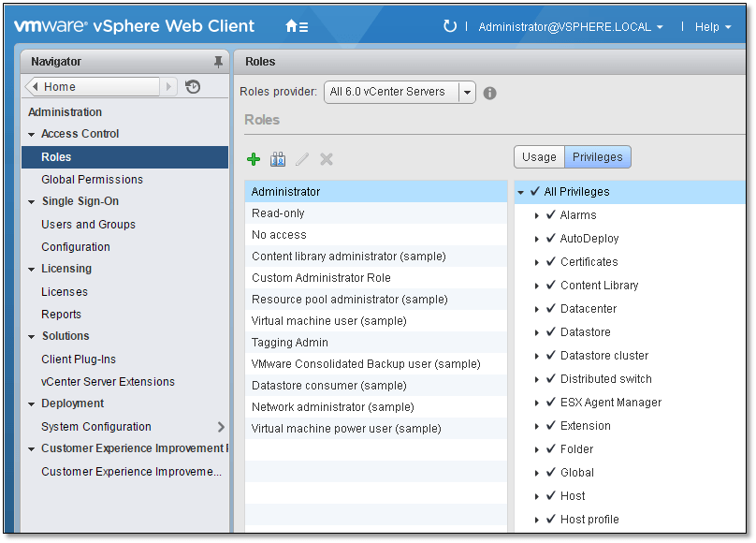Open Licenses page
Image resolution: width=756 pixels, height=543 pixels.
pyautogui.click(x=65, y=292)
